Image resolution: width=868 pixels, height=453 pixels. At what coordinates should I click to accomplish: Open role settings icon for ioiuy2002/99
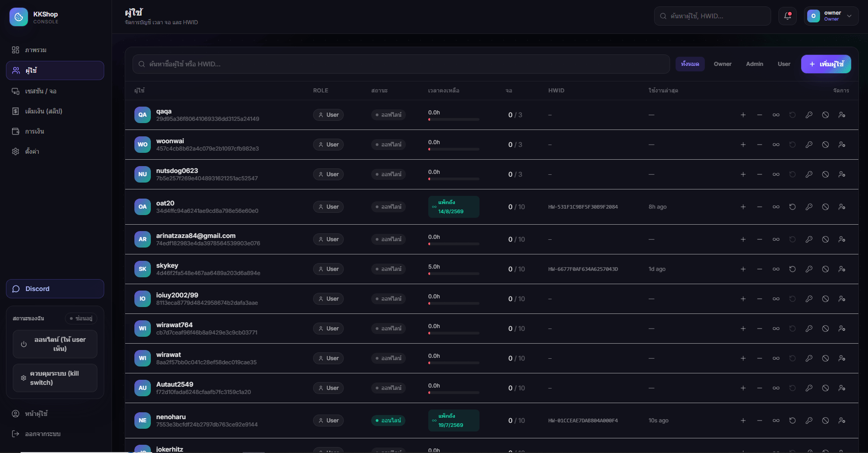tap(842, 299)
